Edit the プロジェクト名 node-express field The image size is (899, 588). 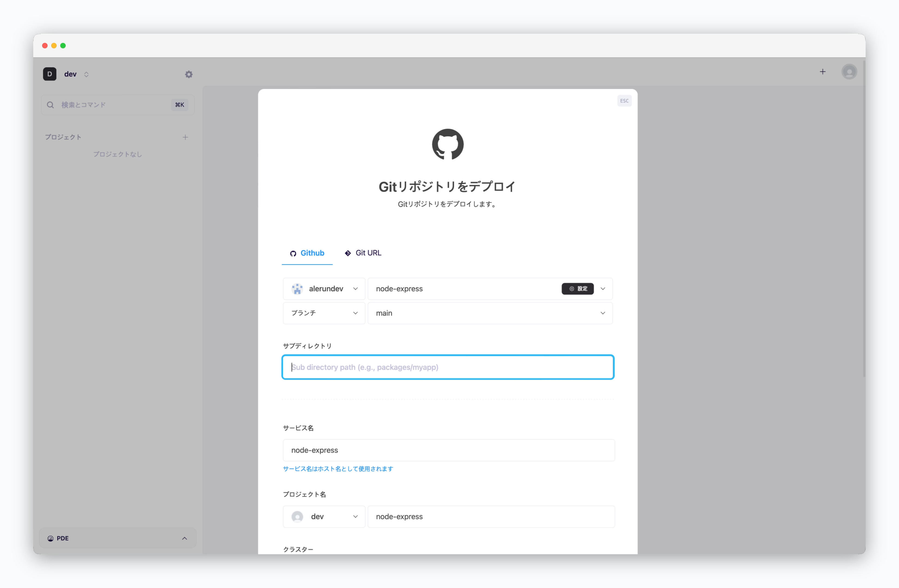point(491,517)
